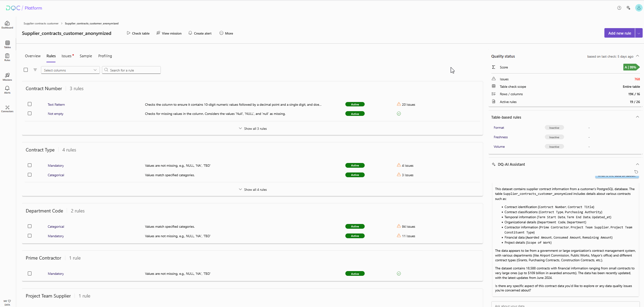The width and height of the screenshot is (644, 307).
Task: Open the Tables sidebar icon
Action: pyautogui.click(x=7, y=44)
